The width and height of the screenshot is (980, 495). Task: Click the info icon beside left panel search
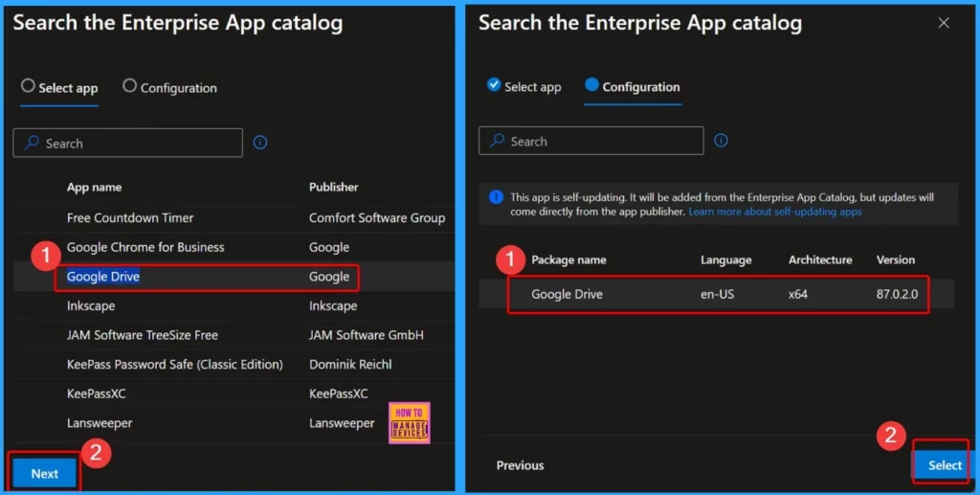[260, 143]
